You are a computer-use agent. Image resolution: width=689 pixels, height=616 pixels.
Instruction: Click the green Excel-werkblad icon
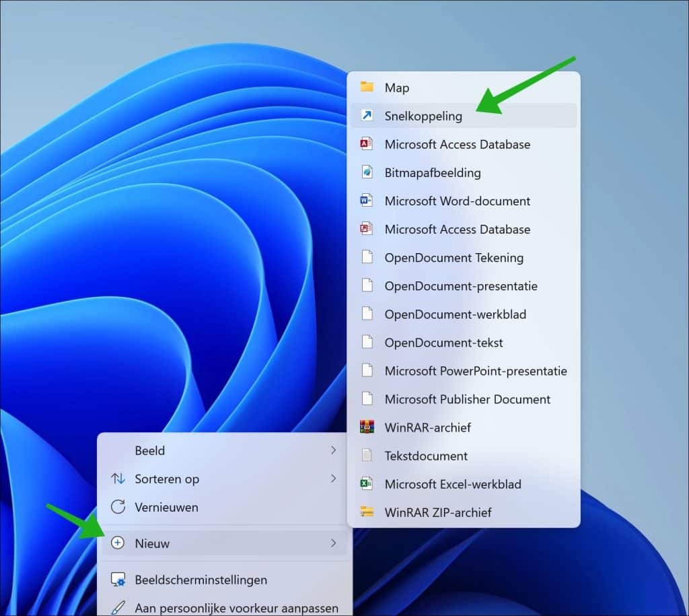tap(367, 483)
